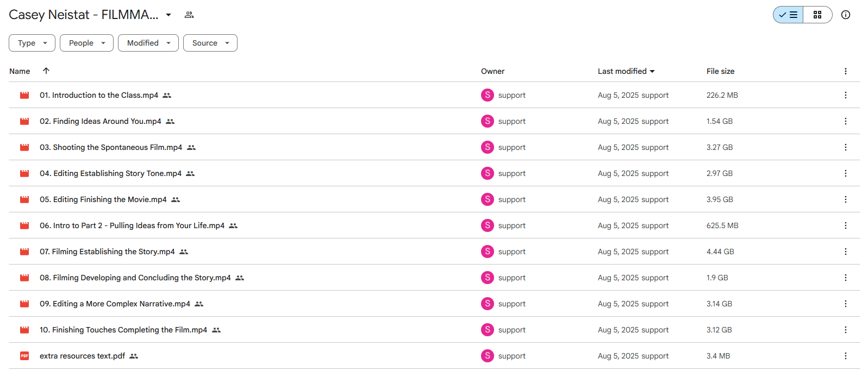Open more options in the column header
868x377 pixels.
[x=846, y=71]
